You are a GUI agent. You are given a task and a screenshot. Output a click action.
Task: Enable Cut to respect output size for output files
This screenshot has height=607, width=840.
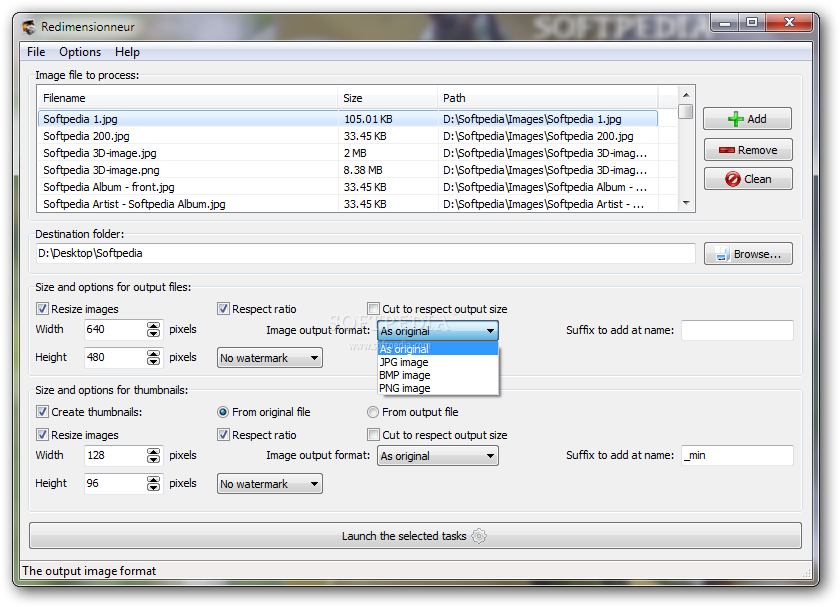click(373, 309)
